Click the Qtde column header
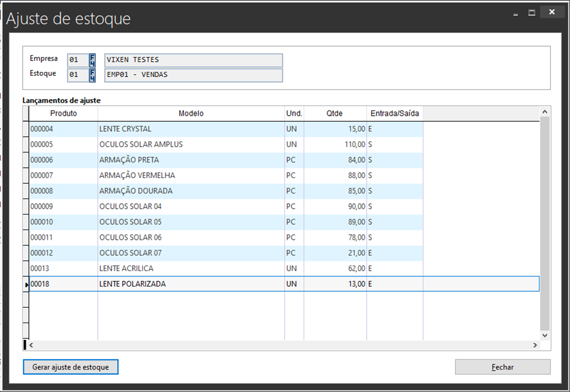This screenshot has height=392, width=570. point(335,114)
